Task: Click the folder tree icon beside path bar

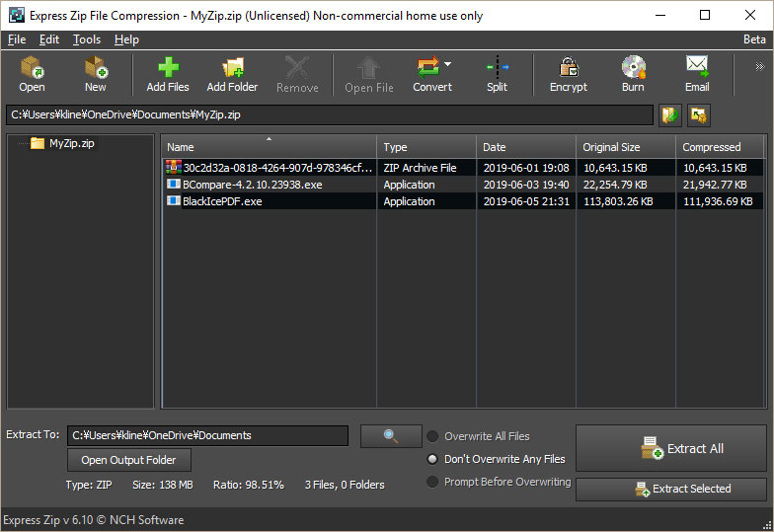Action: coord(699,115)
